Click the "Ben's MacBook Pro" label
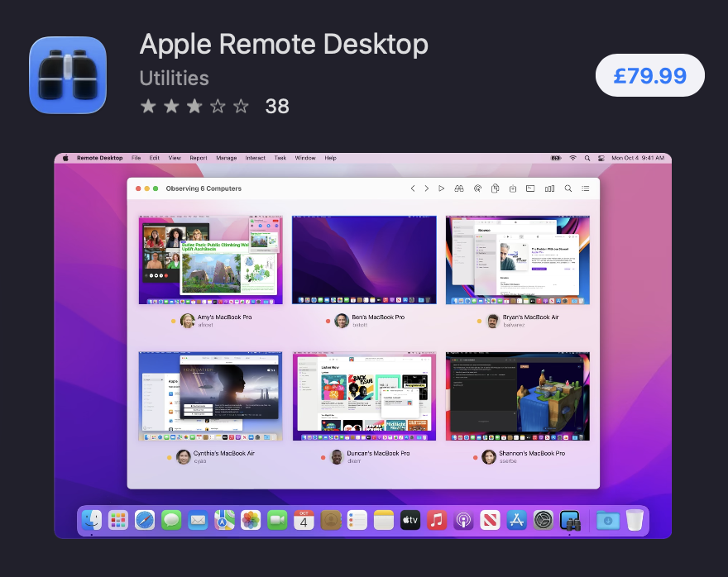 pos(378,317)
